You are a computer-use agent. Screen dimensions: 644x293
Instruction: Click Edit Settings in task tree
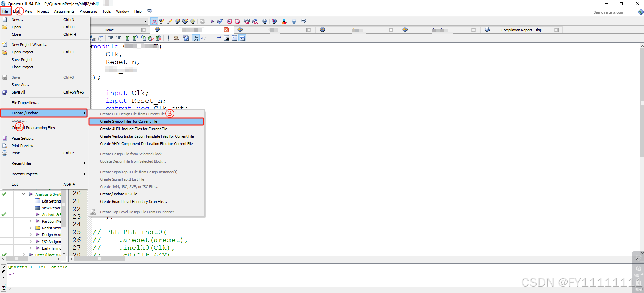51,201
